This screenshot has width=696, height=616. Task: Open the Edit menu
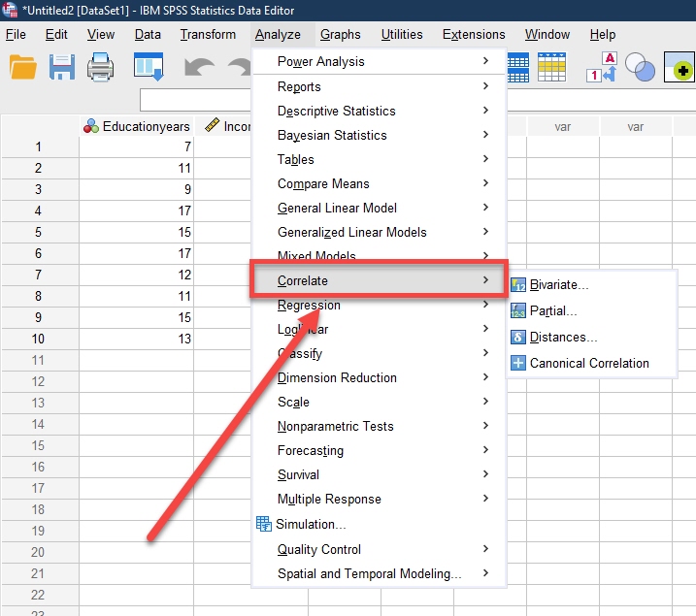(x=56, y=35)
